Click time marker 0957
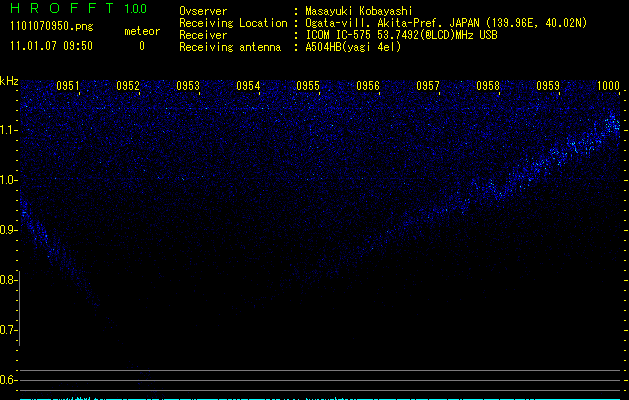 (428, 86)
